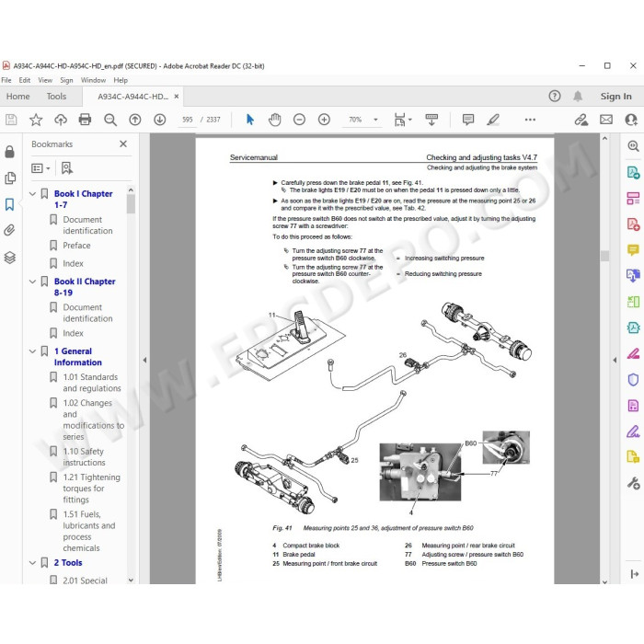Screen dimensions: 644x644
Task: Upload file to cloud icon
Action: click(61, 120)
